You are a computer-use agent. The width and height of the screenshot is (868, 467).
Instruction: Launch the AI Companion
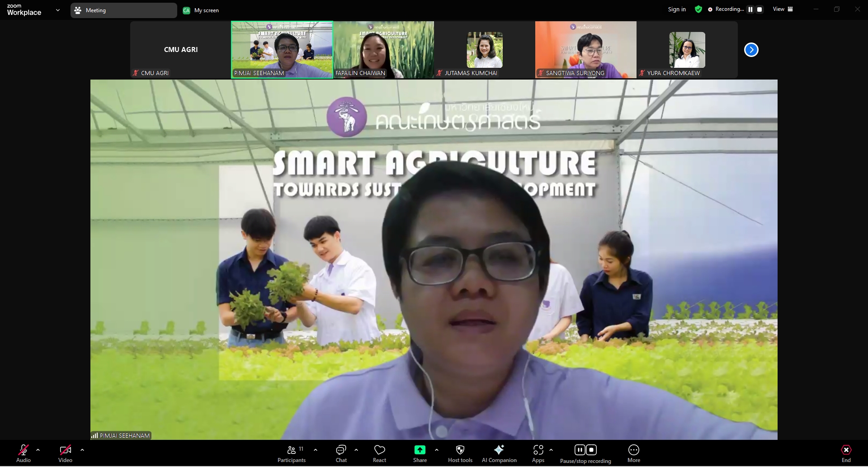(x=499, y=453)
